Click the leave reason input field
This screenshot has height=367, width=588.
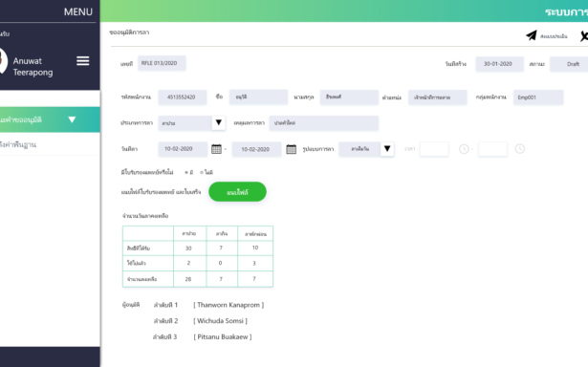(323, 123)
